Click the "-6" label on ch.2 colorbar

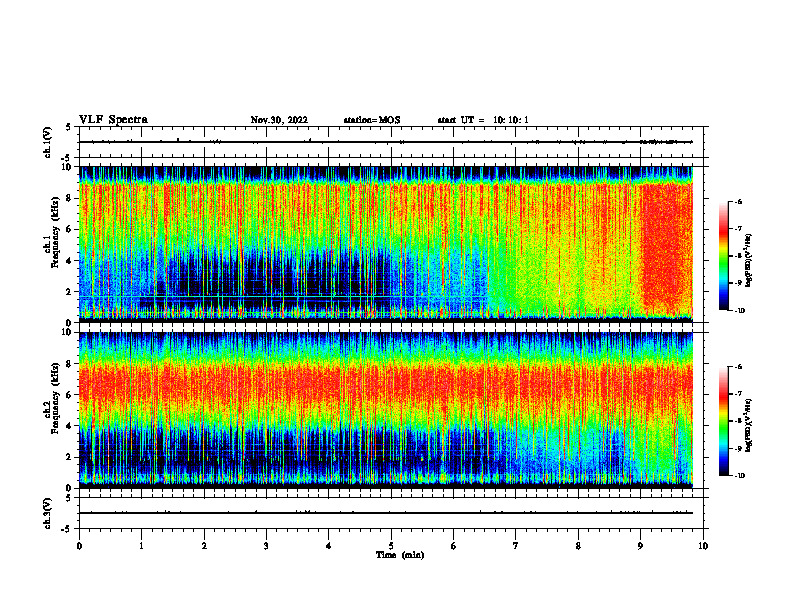pos(738,367)
